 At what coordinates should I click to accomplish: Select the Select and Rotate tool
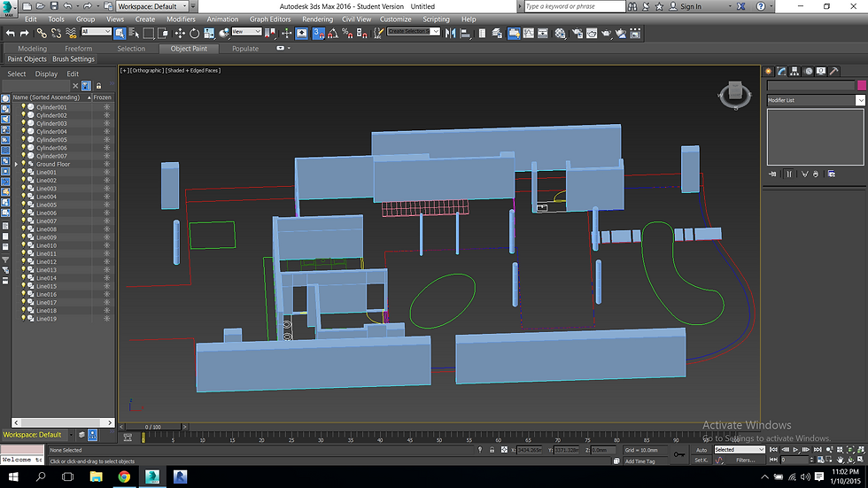pyautogui.click(x=194, y=33)
